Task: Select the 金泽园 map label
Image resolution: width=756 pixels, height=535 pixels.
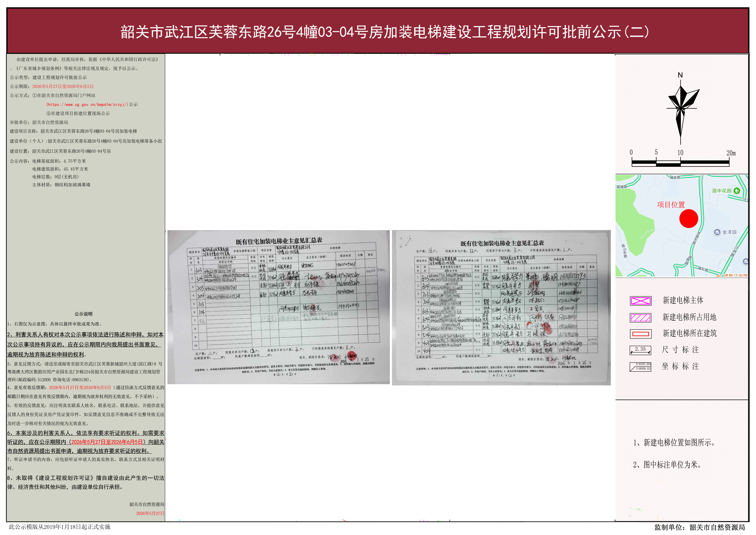Action: pyautogui.click(x=729, y=232)
